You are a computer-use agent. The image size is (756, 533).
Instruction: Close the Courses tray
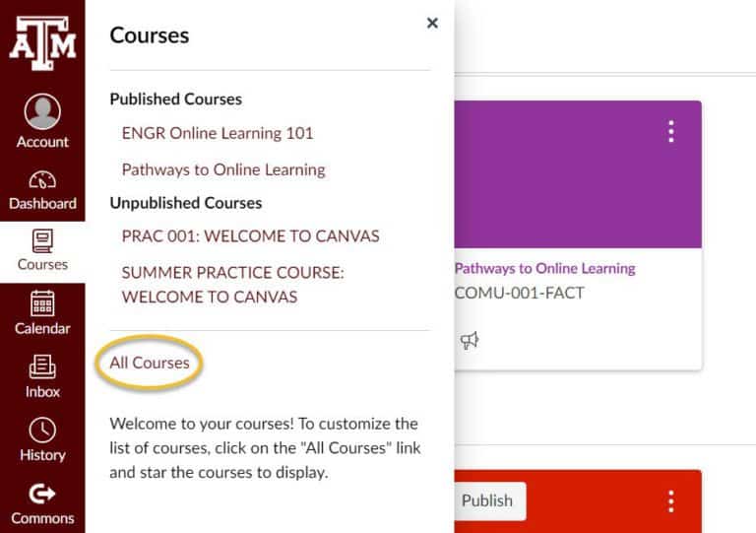(432, 23)
